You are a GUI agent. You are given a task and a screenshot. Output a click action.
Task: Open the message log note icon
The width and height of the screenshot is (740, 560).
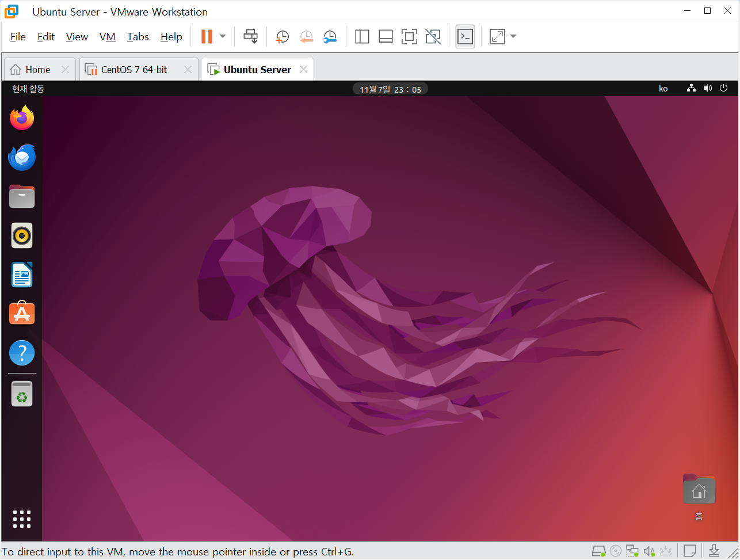coord(691,551)
